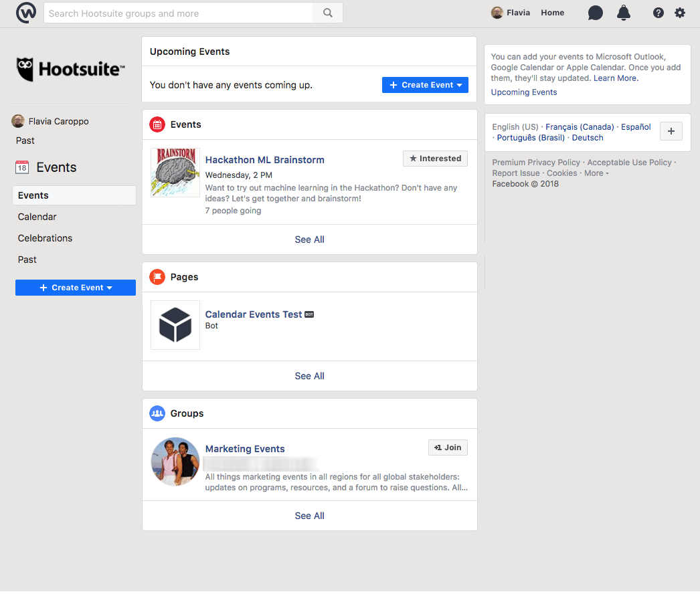Click 'Wednesday, 2 PM' event time

click(239, 175)
